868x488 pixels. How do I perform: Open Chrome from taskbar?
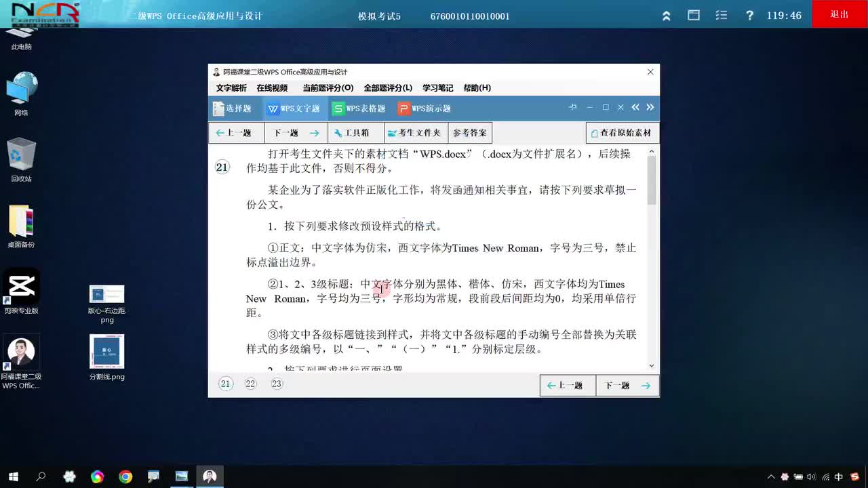point(125,476)
